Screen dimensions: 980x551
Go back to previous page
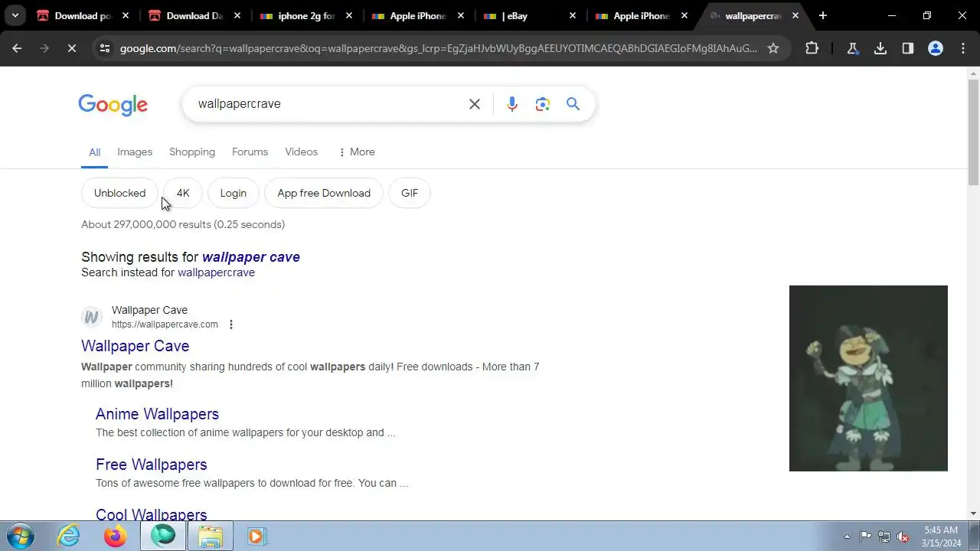pos(17,48)
